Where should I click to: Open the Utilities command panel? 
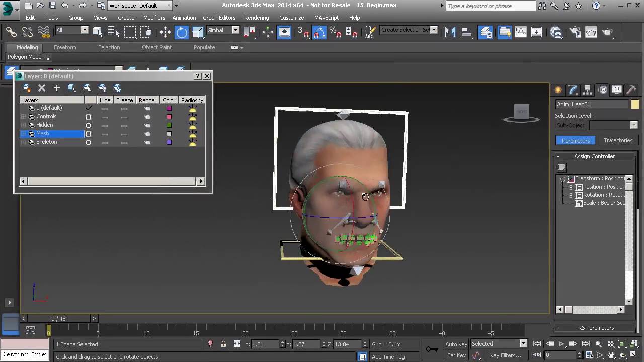(x=632, y=90)
